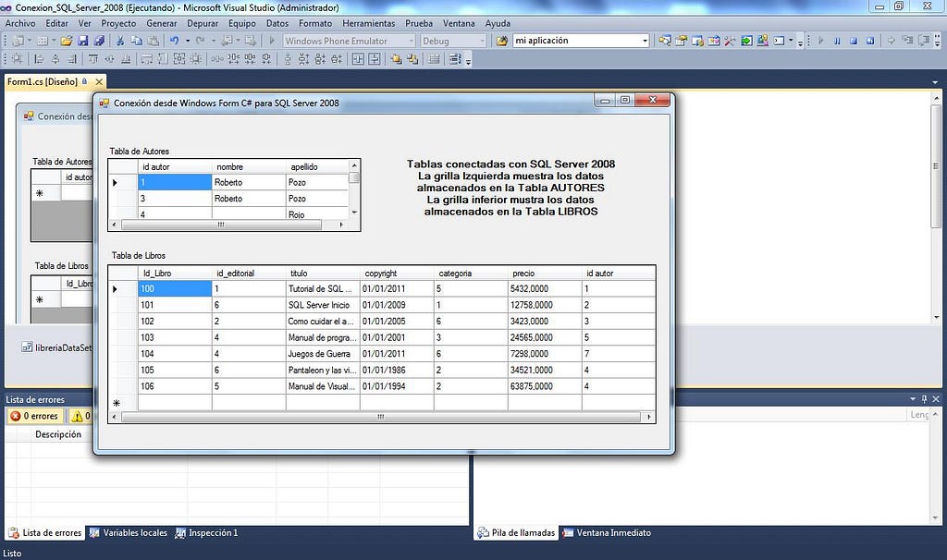Open the Toolbox window icon
This screenshot has width=947, height=560.
(731, 41)
